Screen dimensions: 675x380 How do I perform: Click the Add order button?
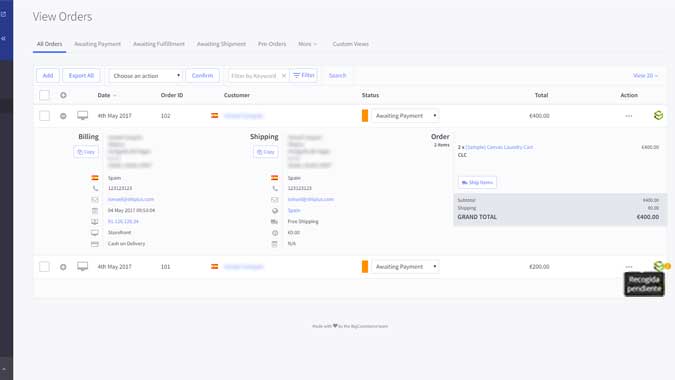tap(48, 76)
